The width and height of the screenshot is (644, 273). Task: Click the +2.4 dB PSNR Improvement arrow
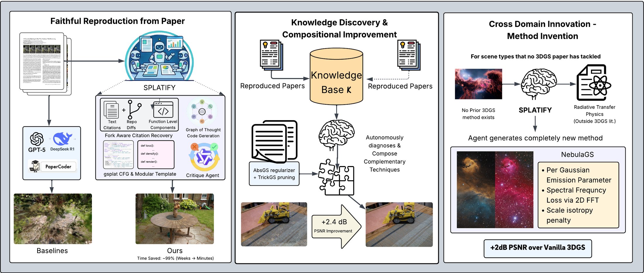coord(336,227)
